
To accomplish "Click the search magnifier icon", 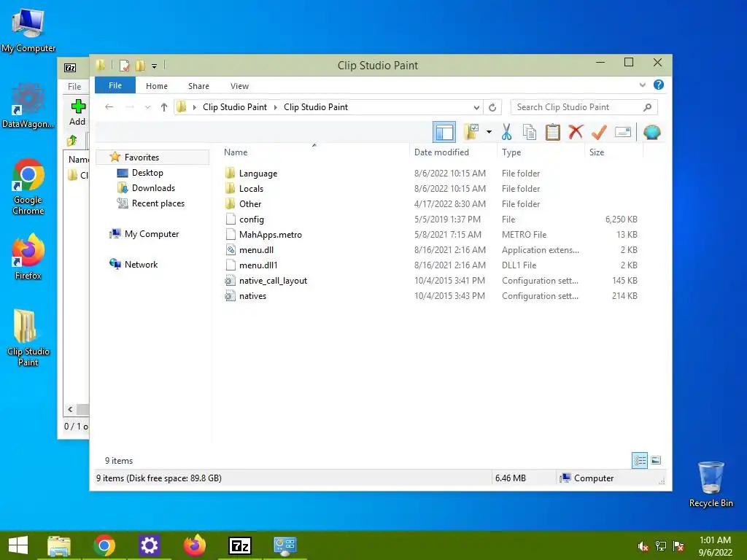I will tap(647, 107).
